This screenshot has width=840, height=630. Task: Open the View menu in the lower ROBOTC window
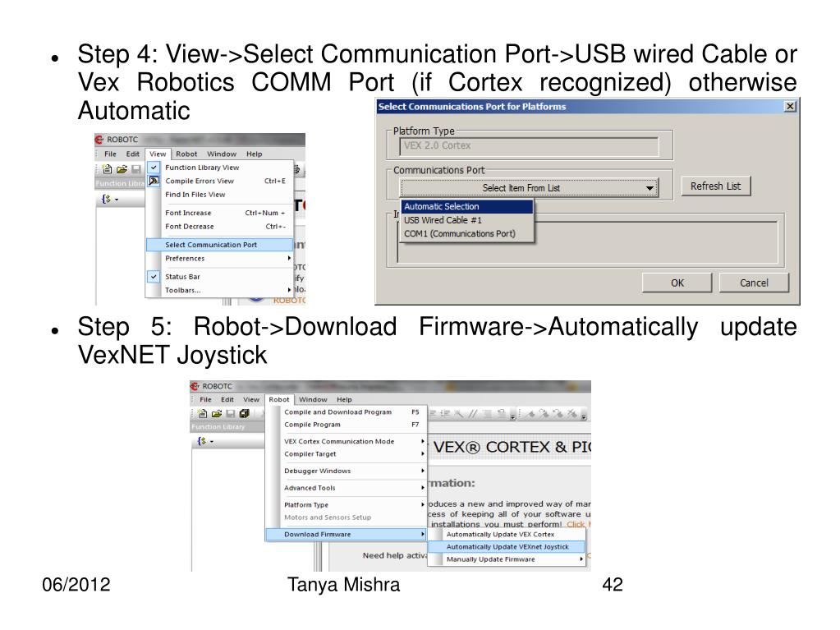point(251,400)
